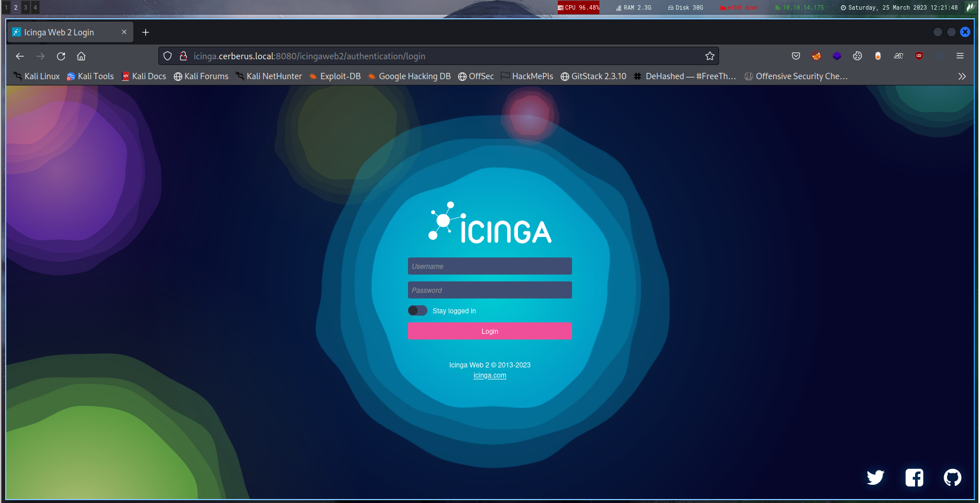
Task: Open OffSec bookmark
Action: [x=476, y=76]
